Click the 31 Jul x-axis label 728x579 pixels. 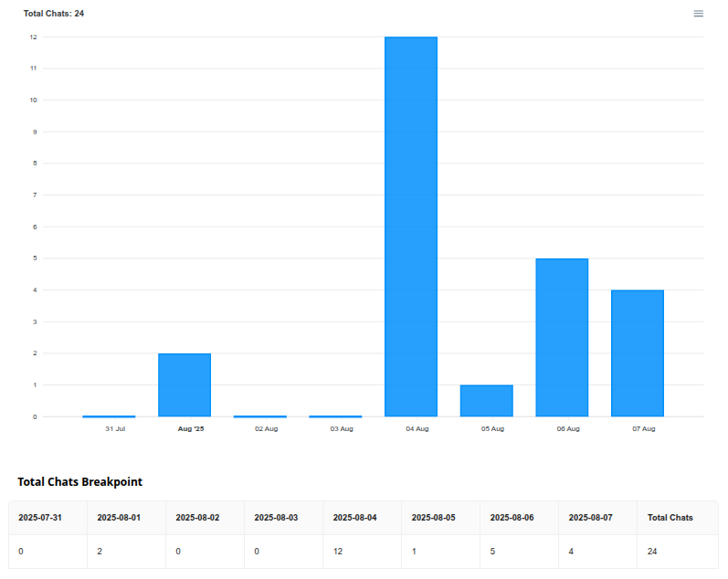(x=115, y=428)
